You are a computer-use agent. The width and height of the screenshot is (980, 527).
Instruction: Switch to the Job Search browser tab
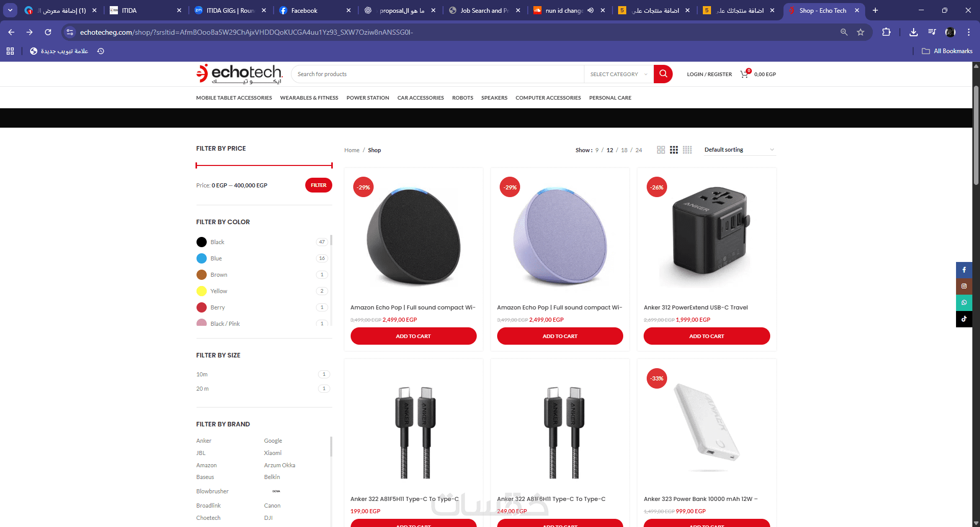point(485,10)
